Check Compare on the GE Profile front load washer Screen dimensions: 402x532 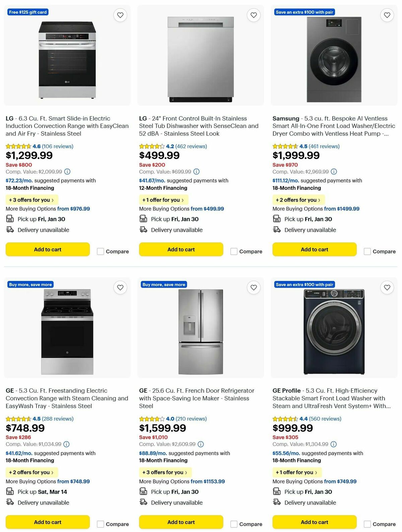pyautogui.click(x=367, y=524)
